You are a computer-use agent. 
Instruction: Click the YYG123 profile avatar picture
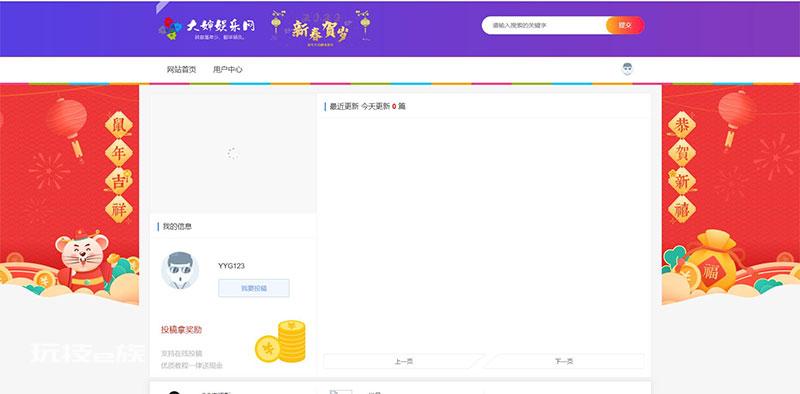180,270
